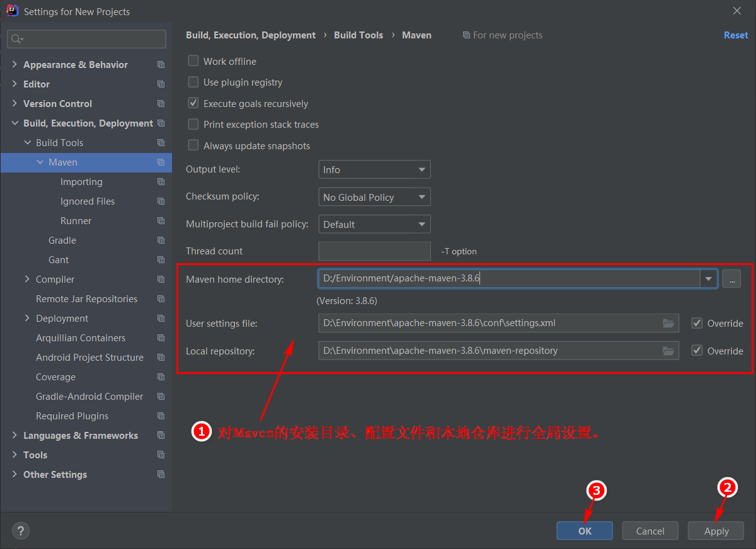Click the project-level icon beside Languages & Frameworks
756x549 pixels.
pyautogui.click(x=161, y=436)
